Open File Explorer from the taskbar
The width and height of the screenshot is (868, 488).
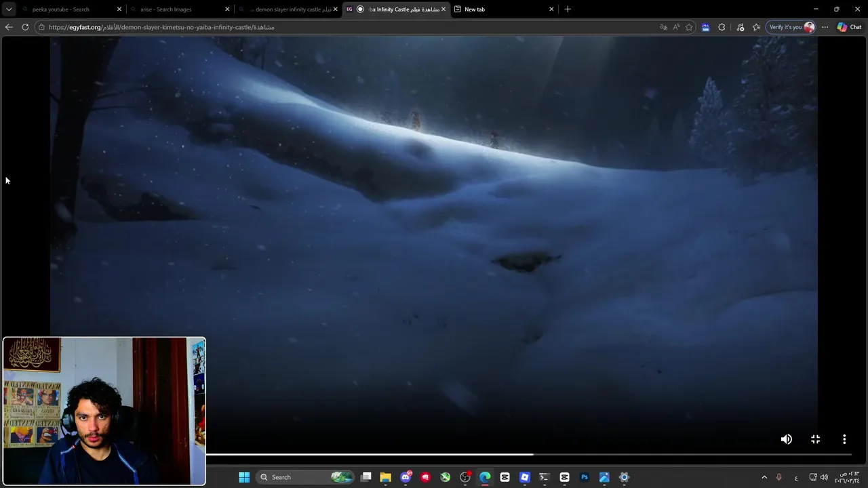(x=385, y=477)
